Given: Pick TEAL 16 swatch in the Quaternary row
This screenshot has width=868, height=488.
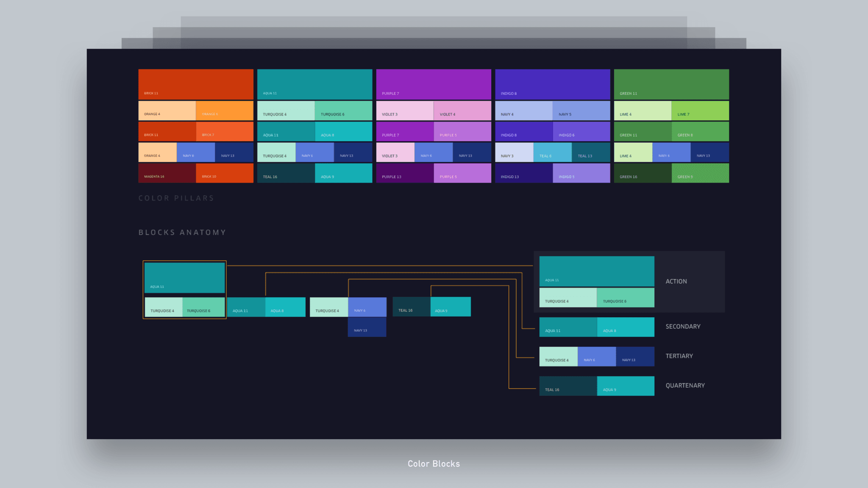Looking at the screenshot, I should point(568,386).
